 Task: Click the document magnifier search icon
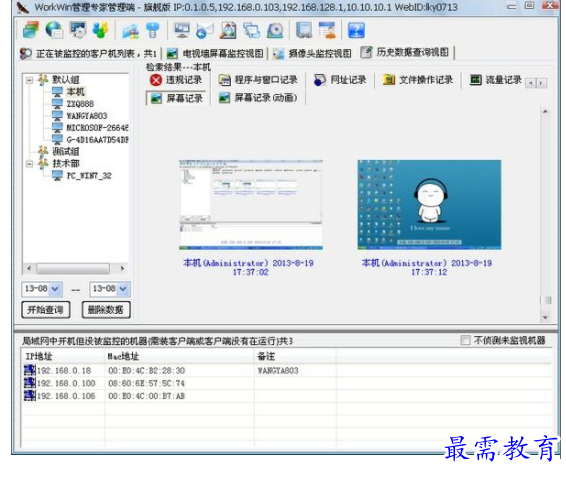pyautogui.click(x=228, y=30)
